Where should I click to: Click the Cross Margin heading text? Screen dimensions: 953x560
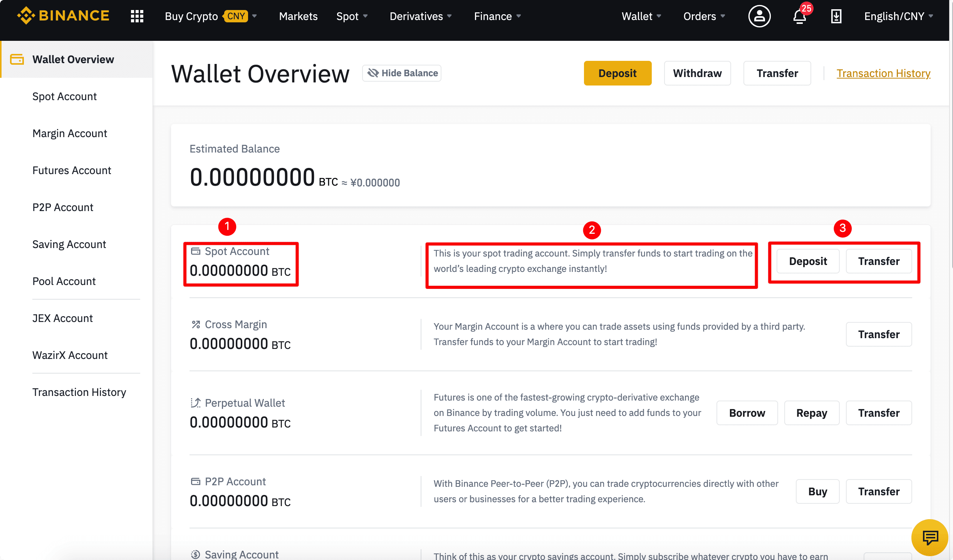236,324
